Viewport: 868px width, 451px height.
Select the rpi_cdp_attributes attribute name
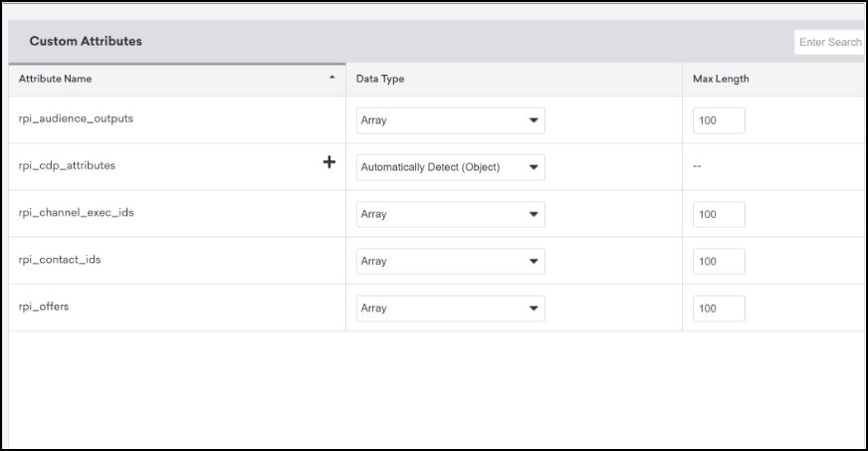coord(67,165)
